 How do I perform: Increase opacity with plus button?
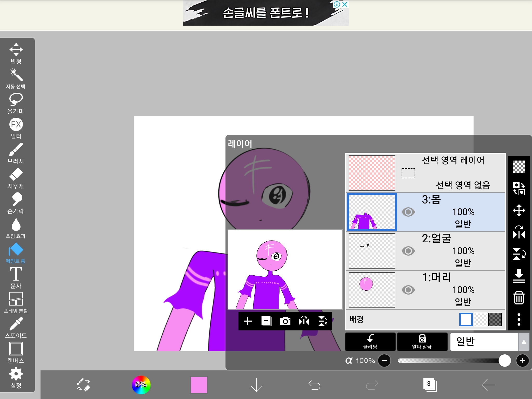(x=523, y=361)
